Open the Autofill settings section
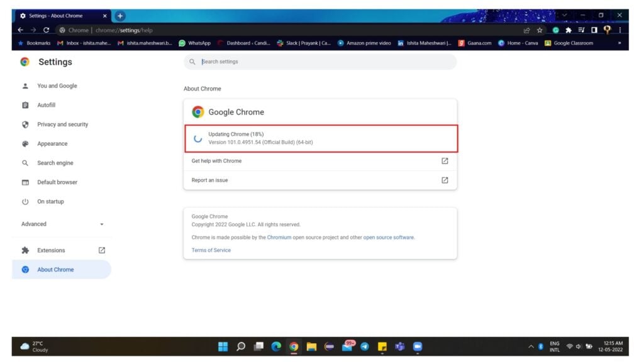The height and width of the screenshot is (362, 644). coord(47,105)
